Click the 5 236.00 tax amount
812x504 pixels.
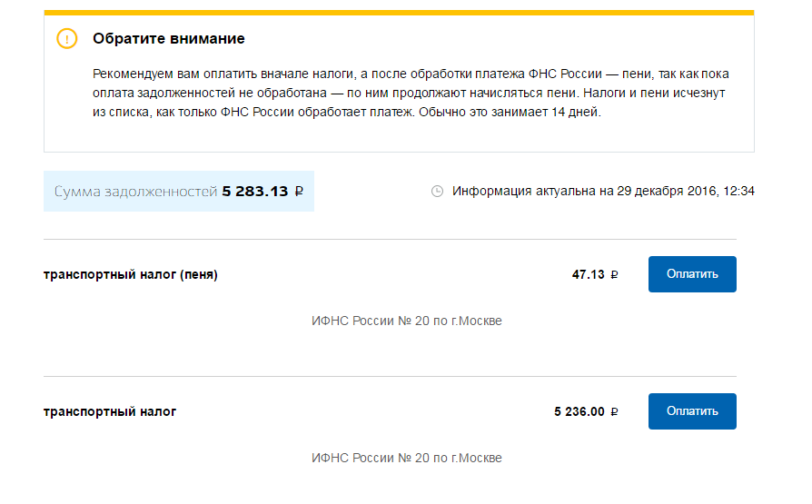[x=579, y=412]
